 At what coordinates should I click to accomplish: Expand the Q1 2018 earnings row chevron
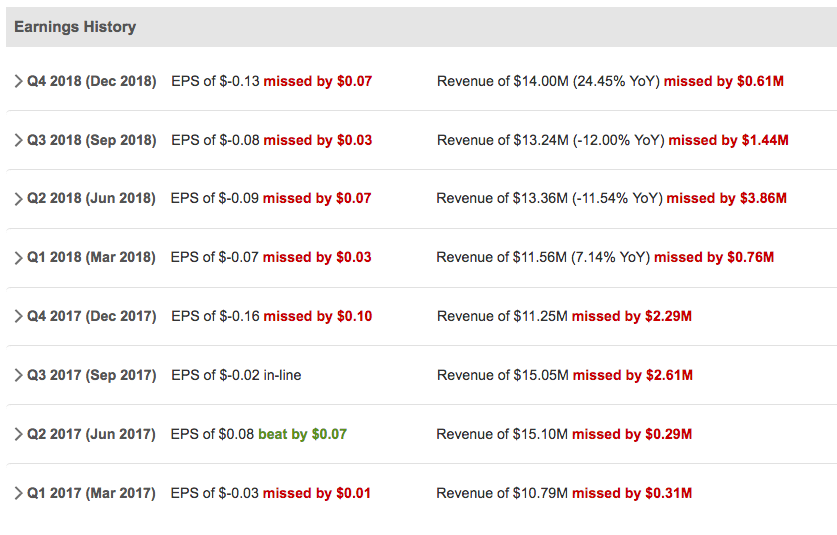coord(18,257)
